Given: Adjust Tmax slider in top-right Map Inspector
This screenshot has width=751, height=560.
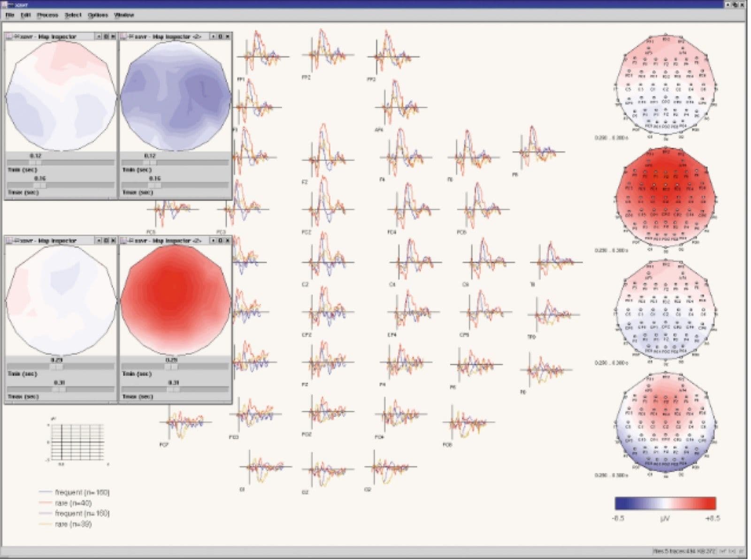Looking at the screenshot, I should [175, 186].
